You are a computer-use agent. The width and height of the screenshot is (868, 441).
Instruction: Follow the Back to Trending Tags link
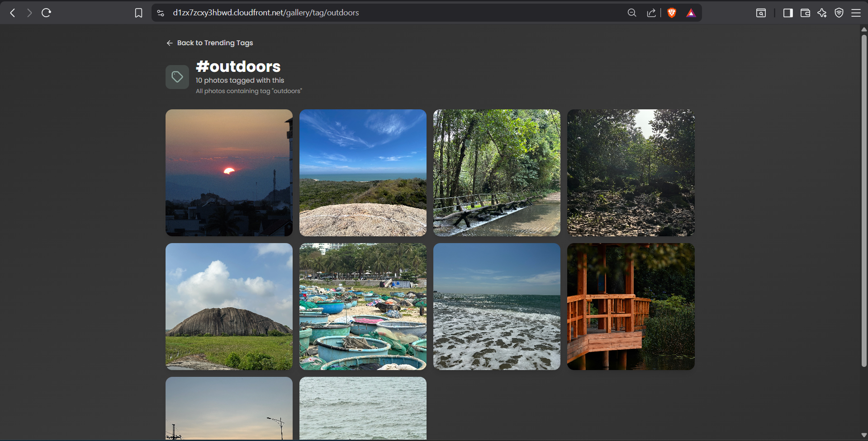(x=209, y=42)
